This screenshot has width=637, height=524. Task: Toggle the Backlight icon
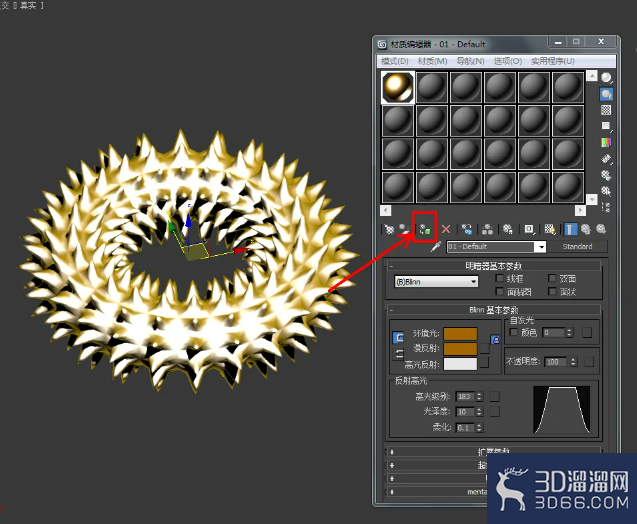coord(606,94)
